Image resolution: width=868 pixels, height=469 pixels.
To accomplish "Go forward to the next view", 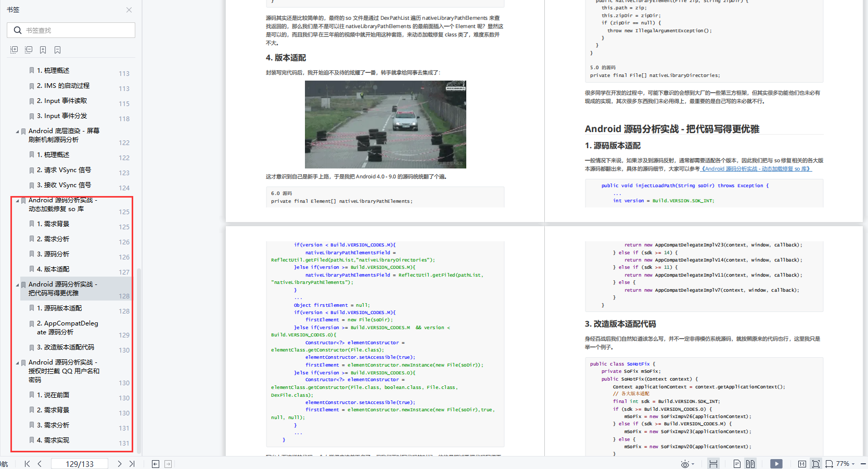I will [x=168, y=464].
